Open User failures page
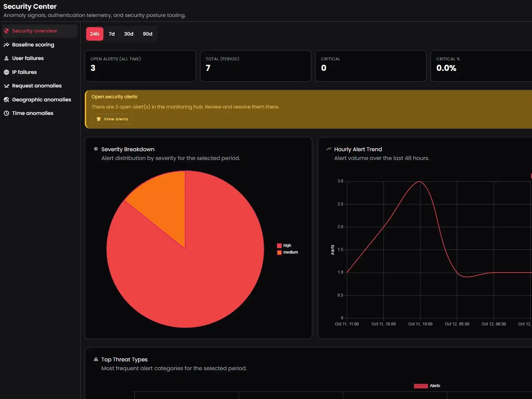The height and width of the screenshot is (399, 532). pos(40,58)
